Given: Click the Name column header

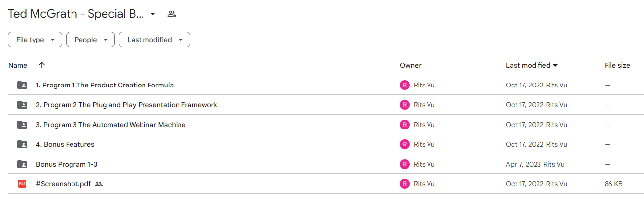Looking at the screenshot, I should [x=18, y=65].
